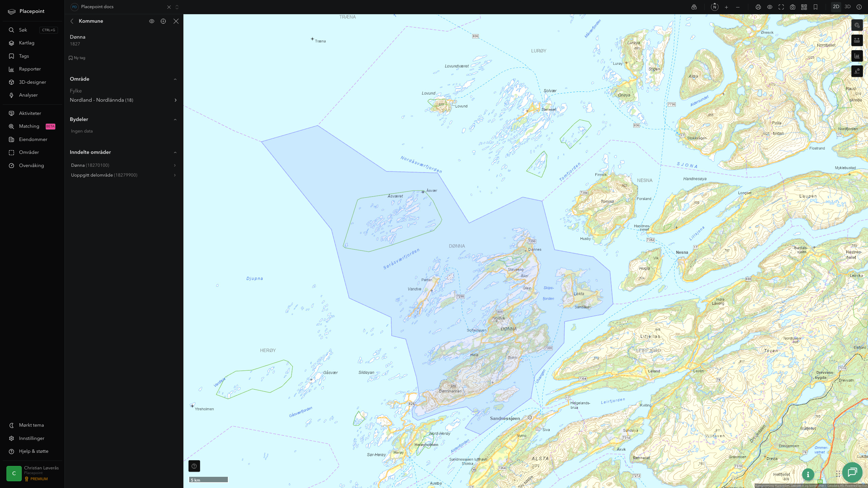Open Christian Løverås user profile
The width and height of the screenshot is (868, 488).
click(32, 473)
